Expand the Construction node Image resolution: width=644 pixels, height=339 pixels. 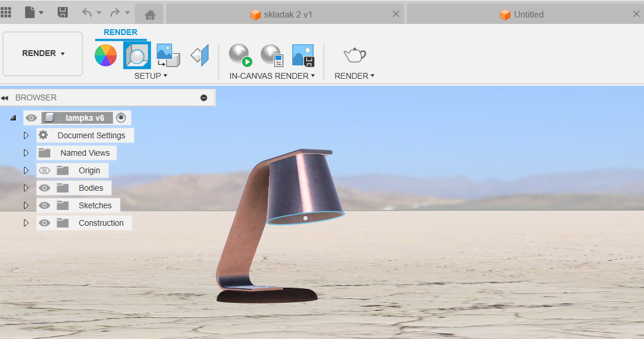click(x=26, y=223)
